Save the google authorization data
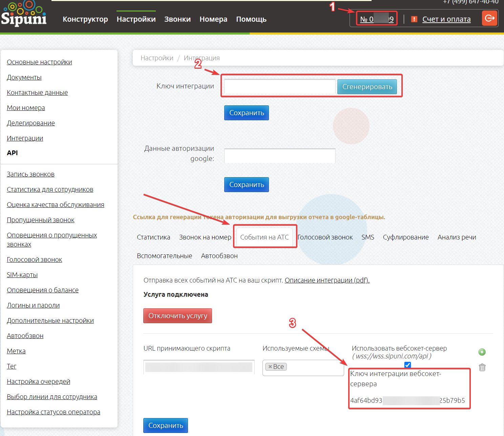 (x=247, y=185)
